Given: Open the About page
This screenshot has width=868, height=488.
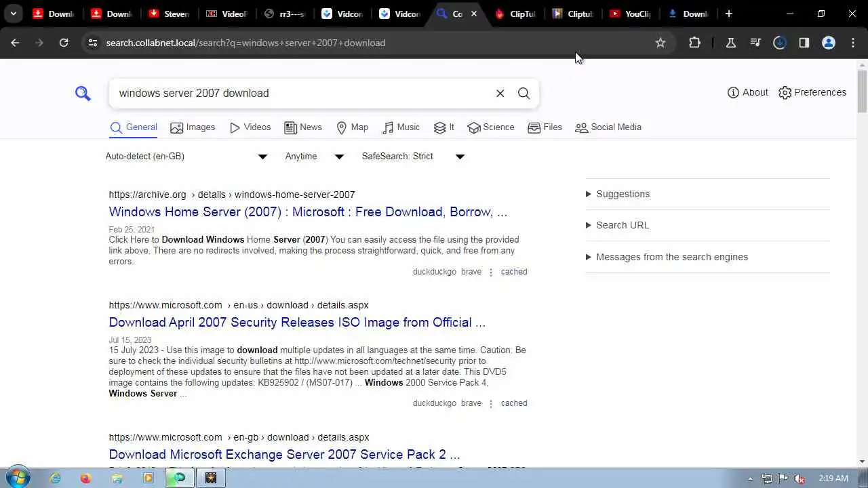Looking at the screenshot, I should click(747, 92).
